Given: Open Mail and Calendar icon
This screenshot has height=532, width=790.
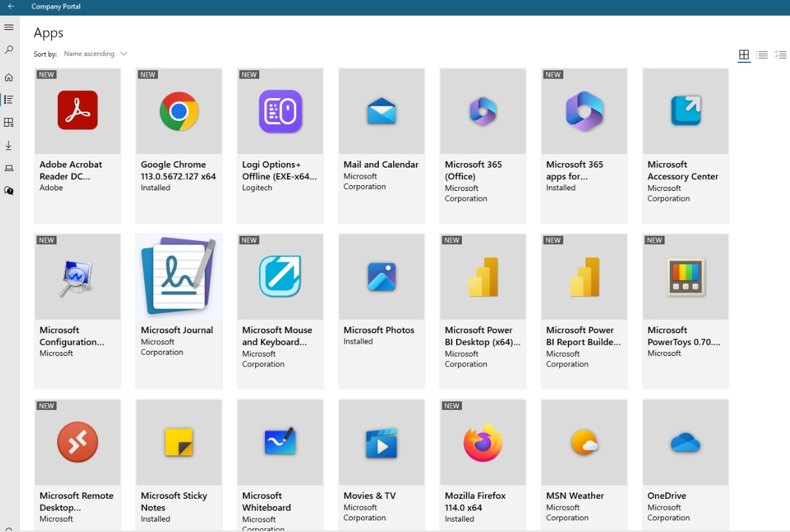Looking at the screenshot, I should click(x=382, y=111).
